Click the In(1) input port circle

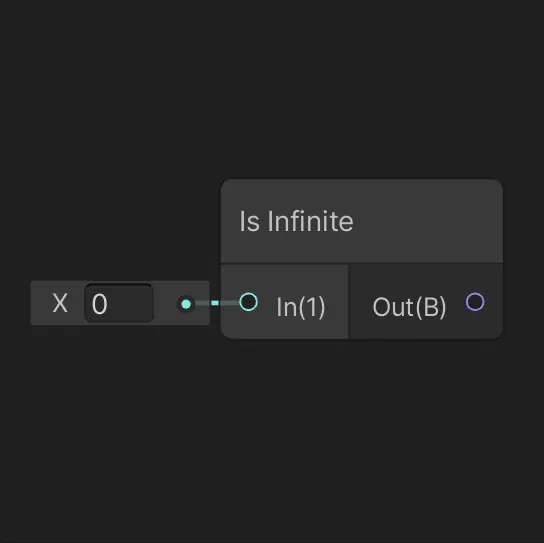point(249,302)
